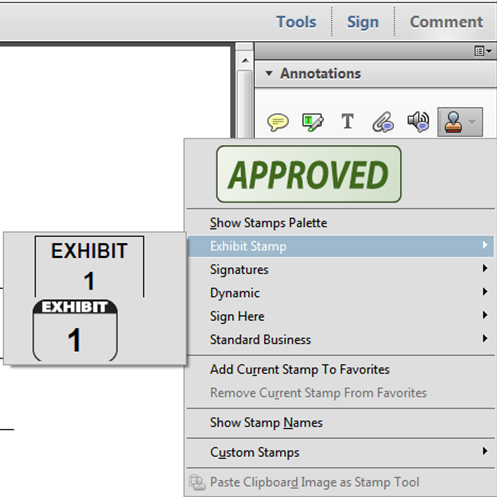Image resolution: width=497 pixels, height=497 pixels.
Task: Select the Add Text Comment tool
Action: pyautogui.click(x=347, y=121)
